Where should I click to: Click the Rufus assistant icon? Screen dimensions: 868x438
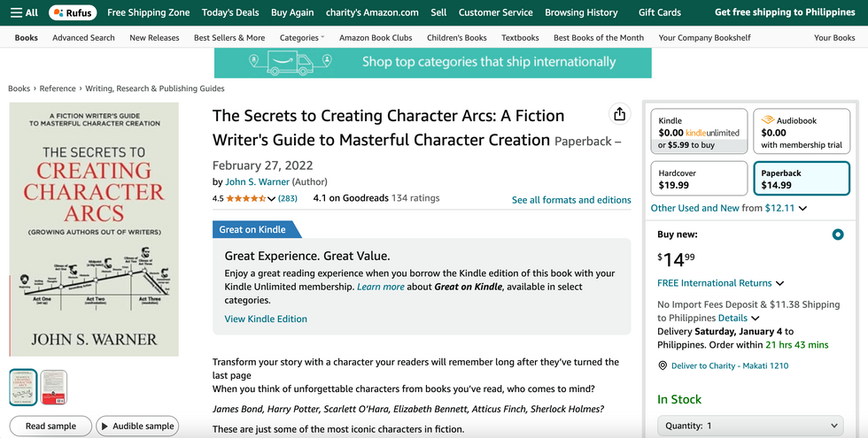tap(72, 12)
